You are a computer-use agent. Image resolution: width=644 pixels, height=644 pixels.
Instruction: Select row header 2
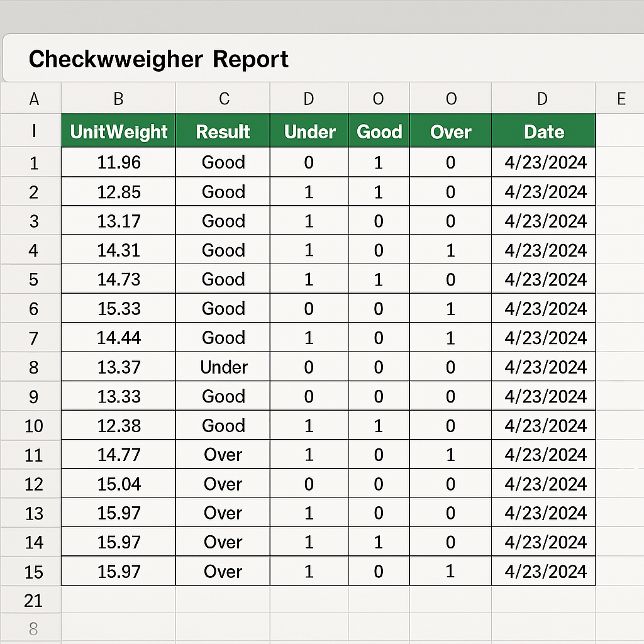point(31,192)
